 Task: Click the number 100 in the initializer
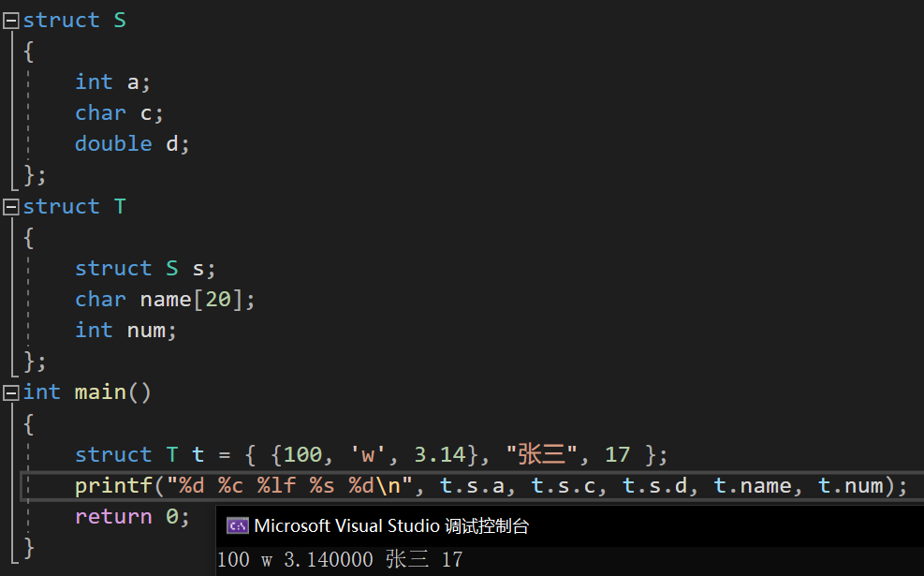tap(303, 454)
